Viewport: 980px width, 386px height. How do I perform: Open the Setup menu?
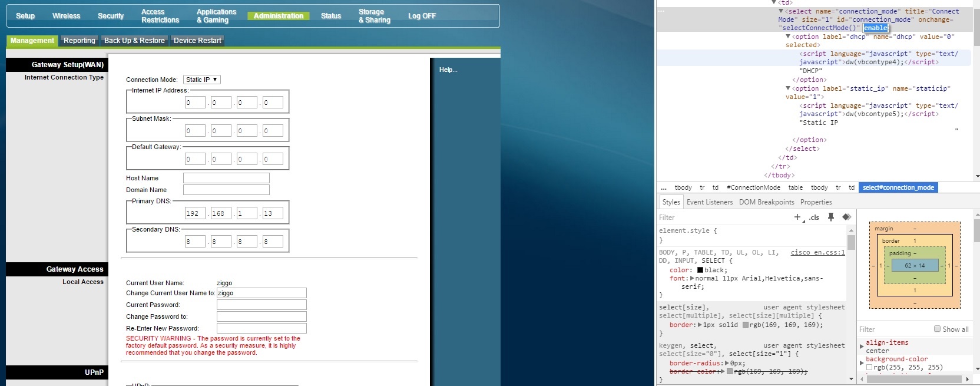[25, 16]
